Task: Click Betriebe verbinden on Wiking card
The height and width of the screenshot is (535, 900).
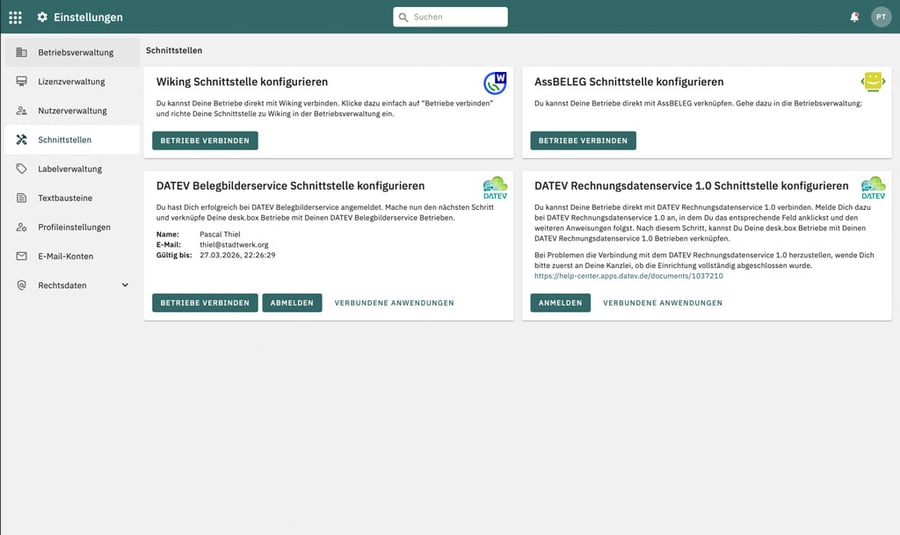Action: pos(205,141)
